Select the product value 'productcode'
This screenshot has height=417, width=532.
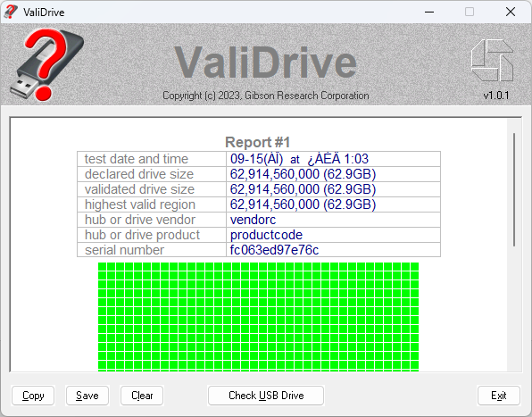tap(266, 235)
